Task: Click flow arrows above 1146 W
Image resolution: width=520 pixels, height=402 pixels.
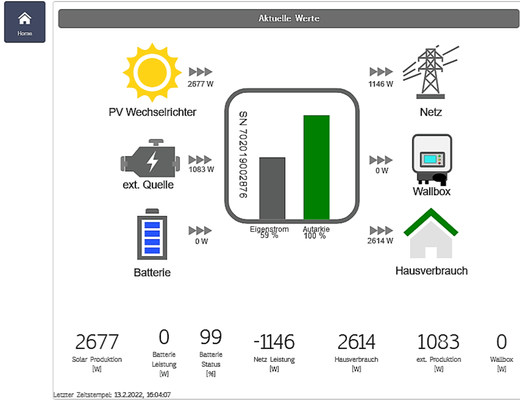Action: [381, 72]
